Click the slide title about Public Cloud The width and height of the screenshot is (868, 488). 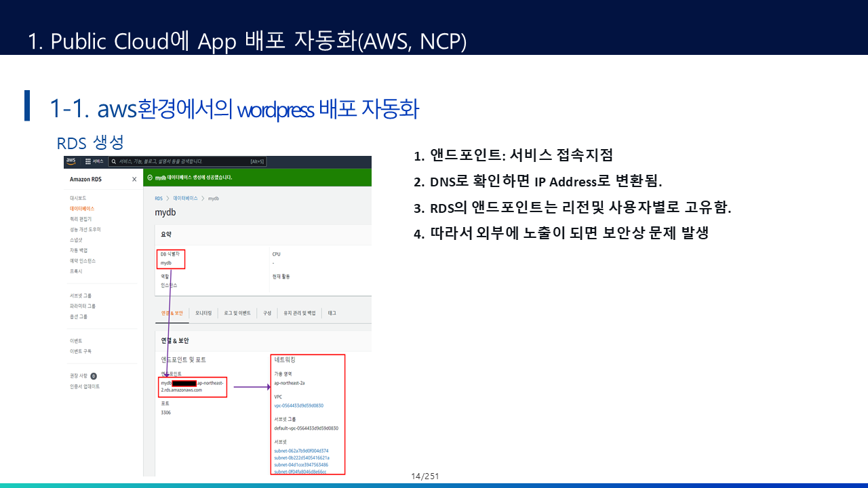coord(248,41)
